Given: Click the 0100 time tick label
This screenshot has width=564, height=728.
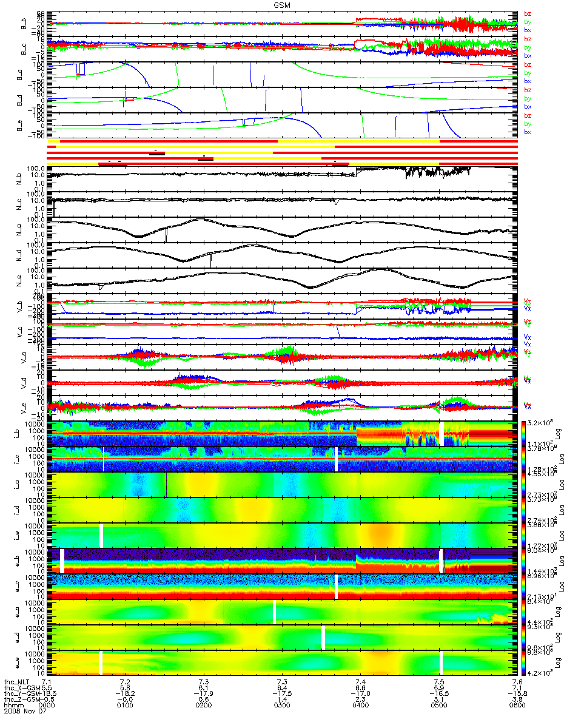Looking at the screenshot, I should pos(125,706).
